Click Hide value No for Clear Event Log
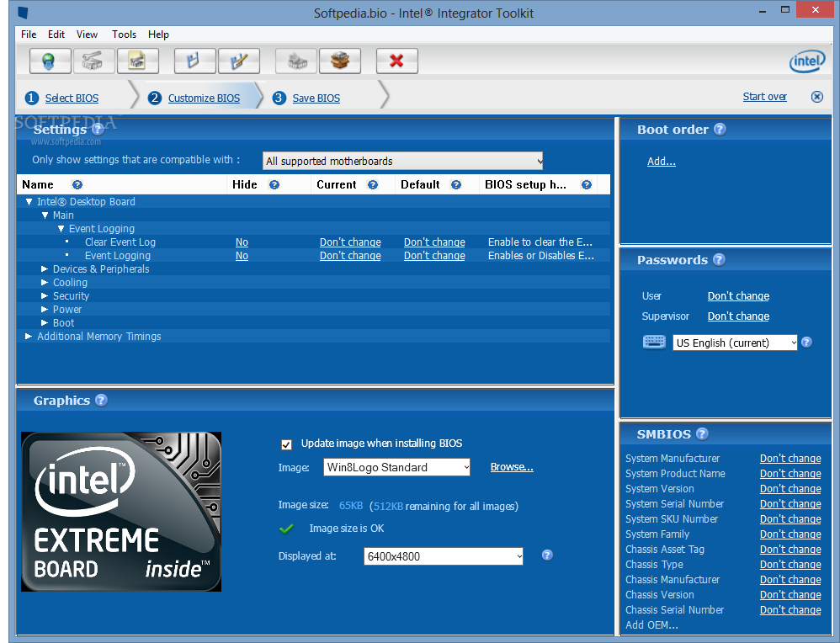The image size is (840, 643). pos(242,242)
